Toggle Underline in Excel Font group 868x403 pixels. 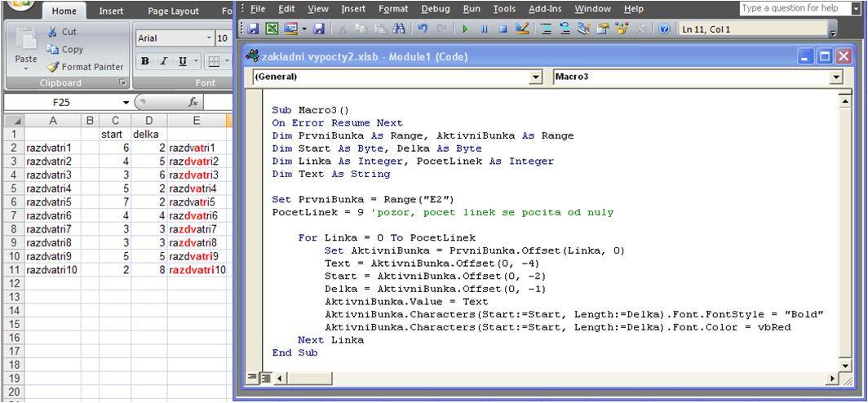coord(182,61)
